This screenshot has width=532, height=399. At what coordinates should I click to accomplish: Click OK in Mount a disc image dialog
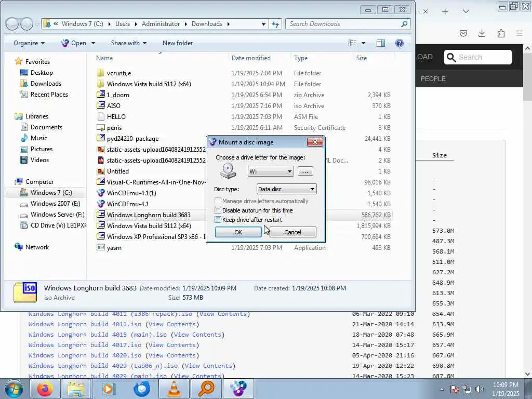[x=238, y=232]
